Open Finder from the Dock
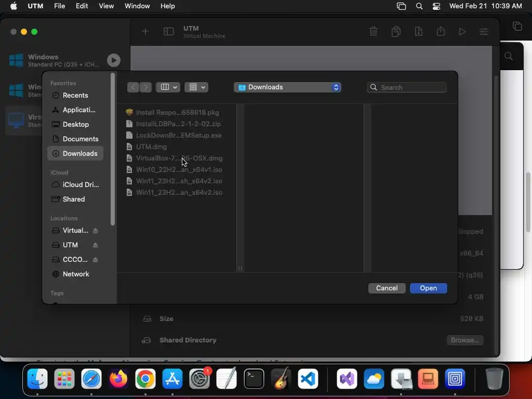 point(37,379)
